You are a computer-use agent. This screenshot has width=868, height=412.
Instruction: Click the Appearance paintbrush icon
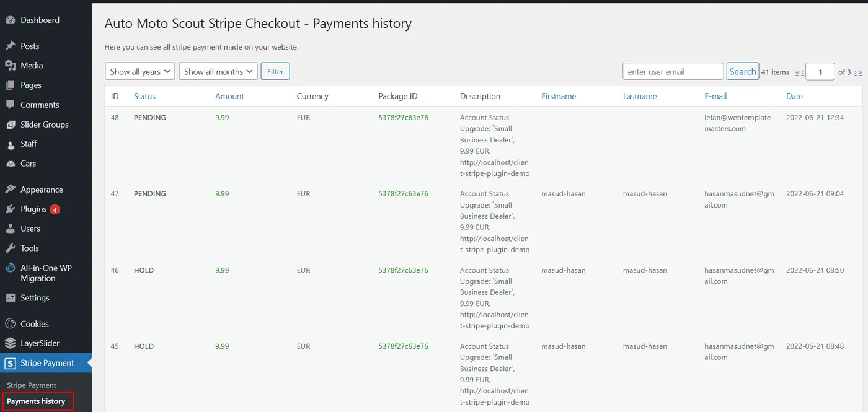pyautogui.click(x=10, y=190)
